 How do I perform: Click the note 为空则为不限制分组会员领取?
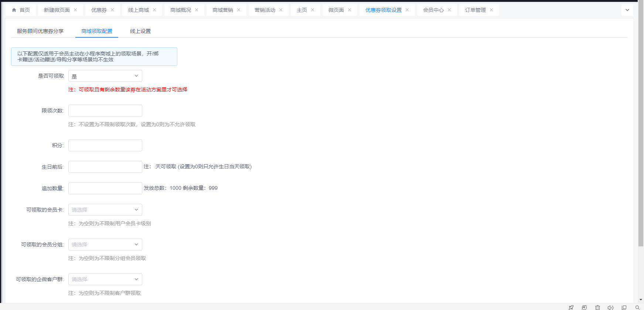107,258
